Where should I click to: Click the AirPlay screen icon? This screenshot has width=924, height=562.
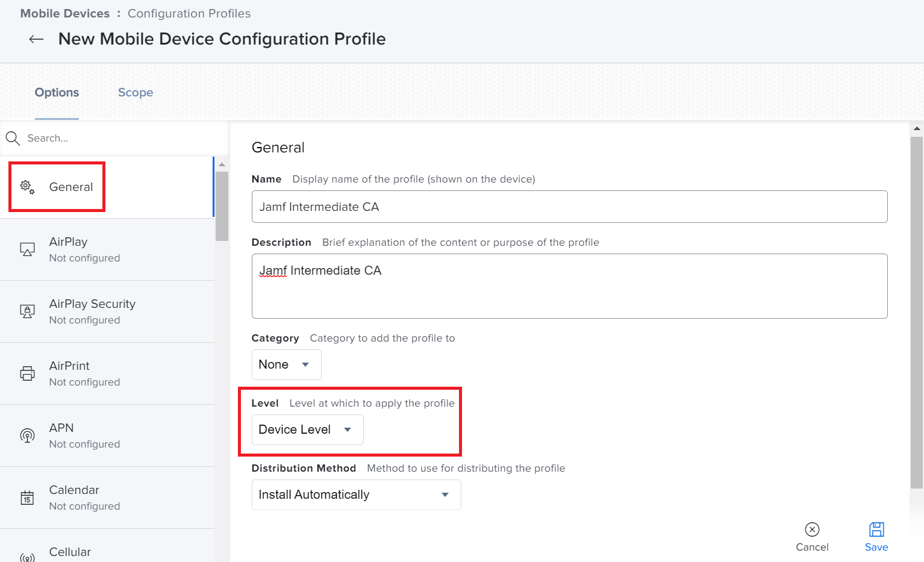pyautogui.click(x=27, y=249)
